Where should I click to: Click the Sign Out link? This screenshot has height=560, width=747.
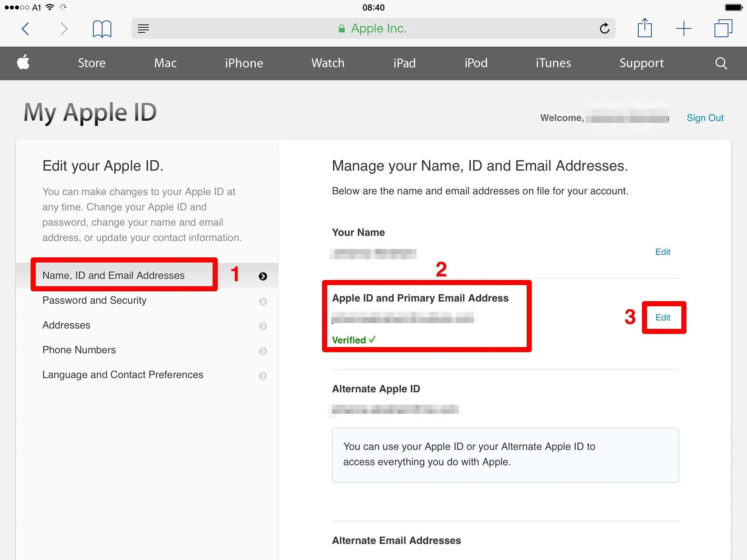click(705, 118)
